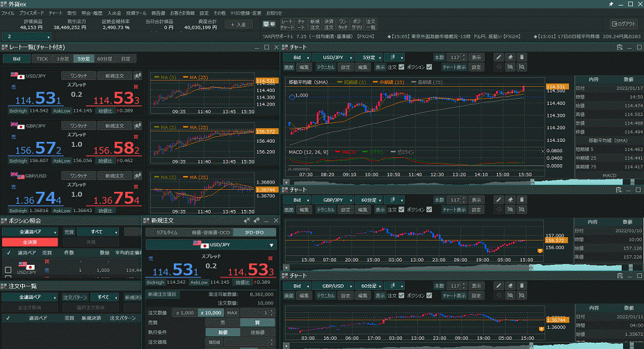Select the pencil drawing tool in USD/JPY chart
The image size is (644, 349).
click(498, 56)
